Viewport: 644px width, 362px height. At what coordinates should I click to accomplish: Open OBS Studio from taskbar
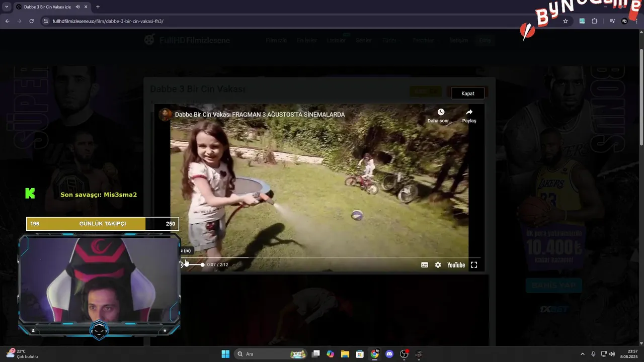tap(404, 354)
